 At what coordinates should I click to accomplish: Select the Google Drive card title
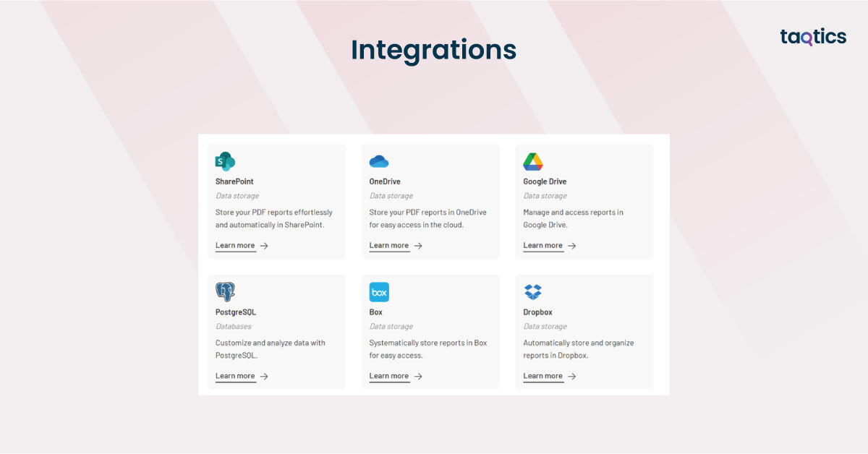(x=545, y=181)
